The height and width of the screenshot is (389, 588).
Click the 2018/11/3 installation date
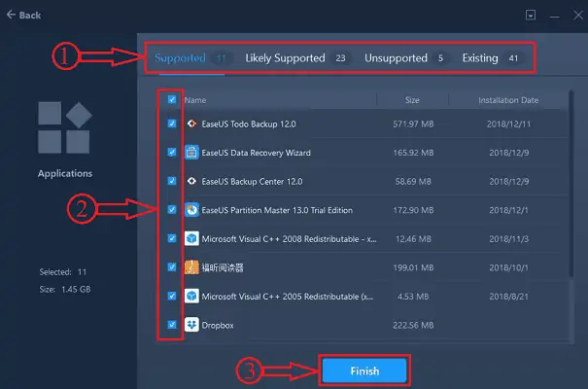point(508,239)
